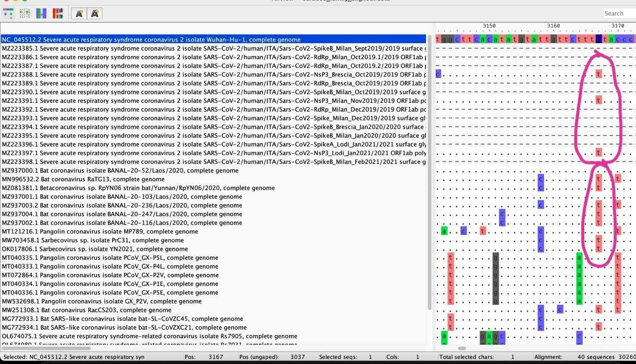
Task: Select sequence MZ937001.1 BANAL-20-103
Action: click(x=213, y=197)
